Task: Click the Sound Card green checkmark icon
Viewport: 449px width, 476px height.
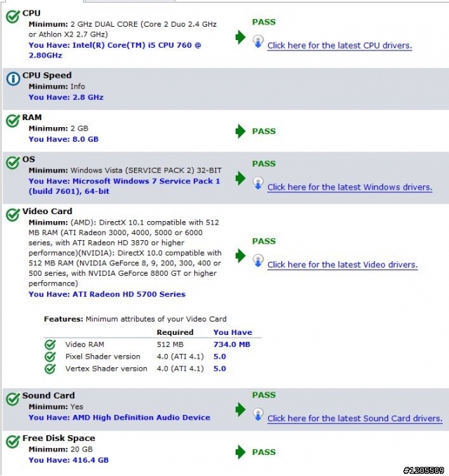Action: pos(13,399)
